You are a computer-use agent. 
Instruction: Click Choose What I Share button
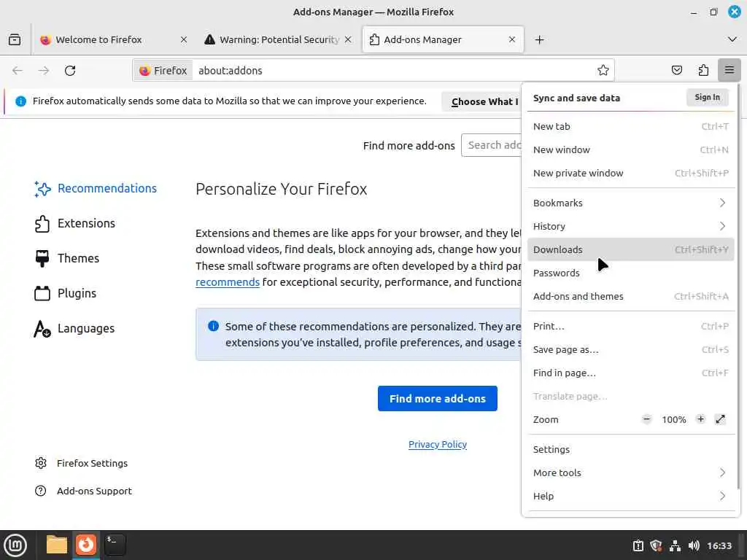pyautogui.click(x=481, y=101)
